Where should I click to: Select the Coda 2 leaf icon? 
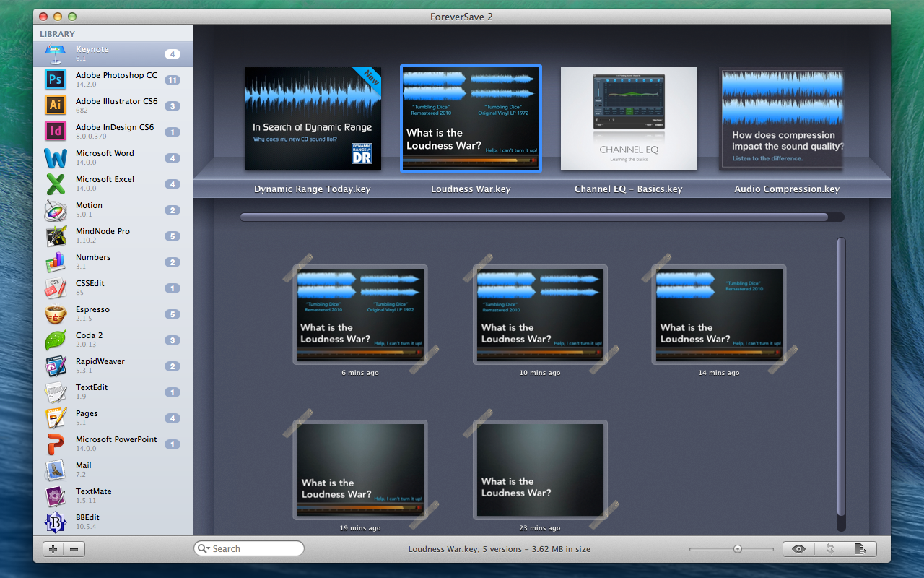[x=56, y=340]
